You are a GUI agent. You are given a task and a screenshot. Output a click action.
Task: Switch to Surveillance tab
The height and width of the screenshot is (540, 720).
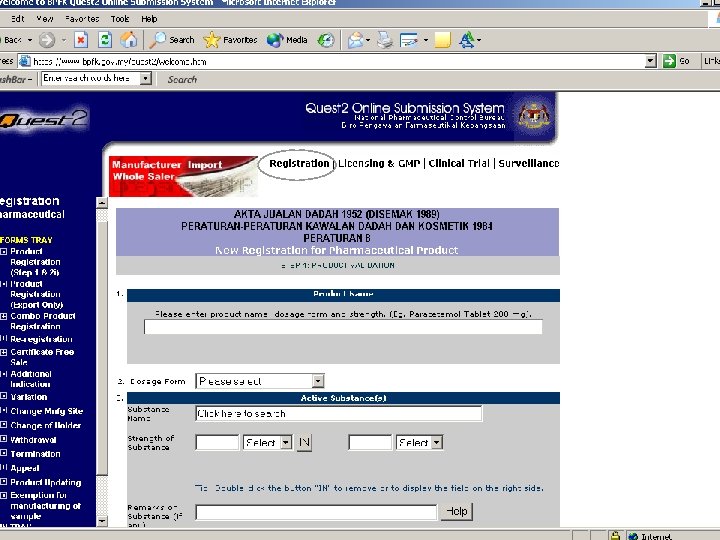tap(529, 163)
